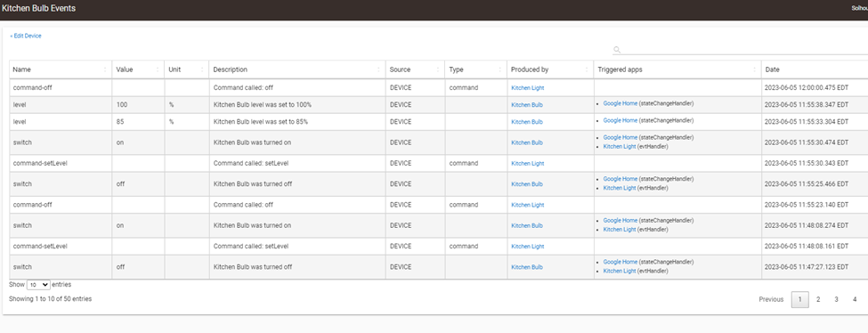Click the sort arrows in the Value header
868x333 pixels.
(x=158, y=69)
